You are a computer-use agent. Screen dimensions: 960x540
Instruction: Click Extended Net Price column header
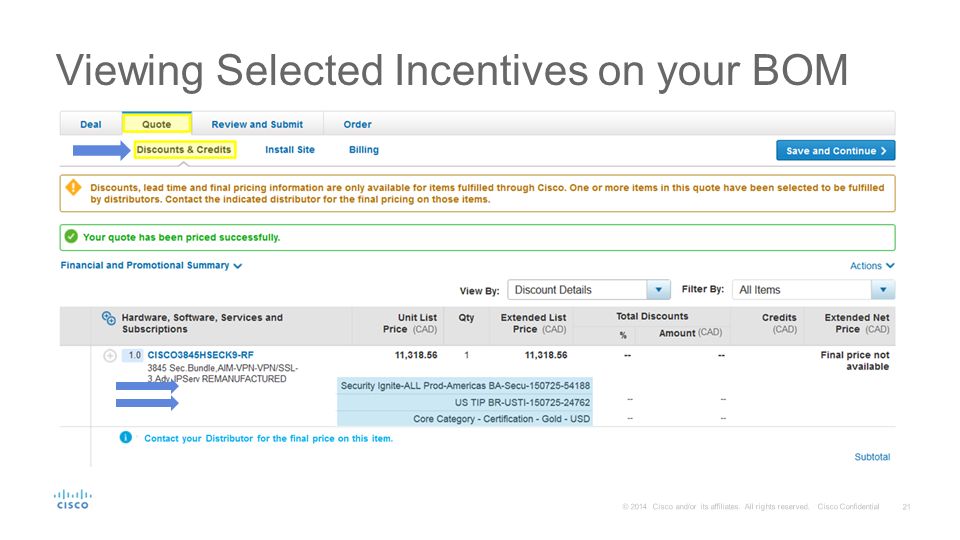coord(857,323)
